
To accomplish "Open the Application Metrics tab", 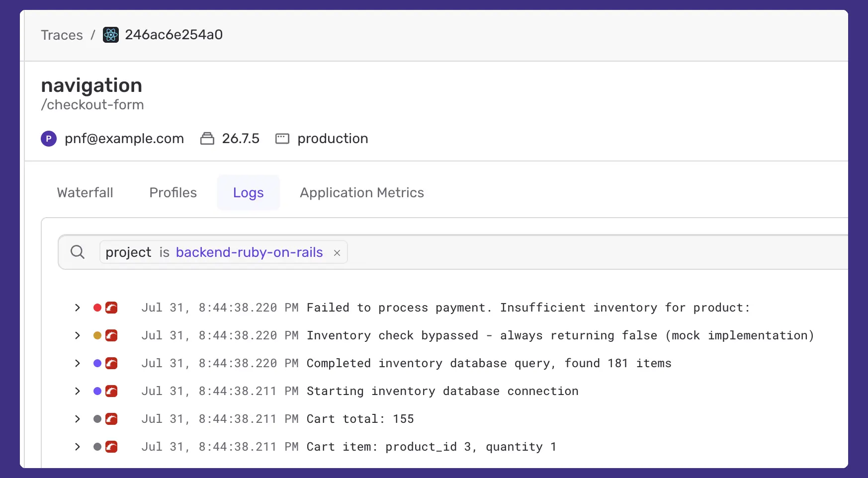I will point(362,193).
